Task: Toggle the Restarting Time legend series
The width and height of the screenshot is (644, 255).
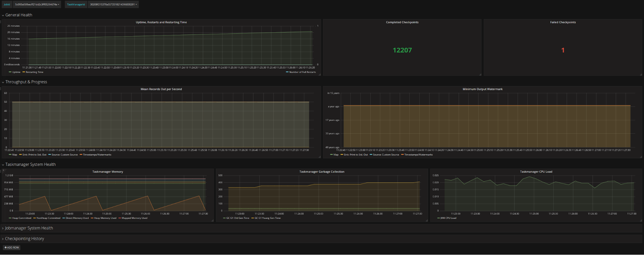Action: pos(34,72)
